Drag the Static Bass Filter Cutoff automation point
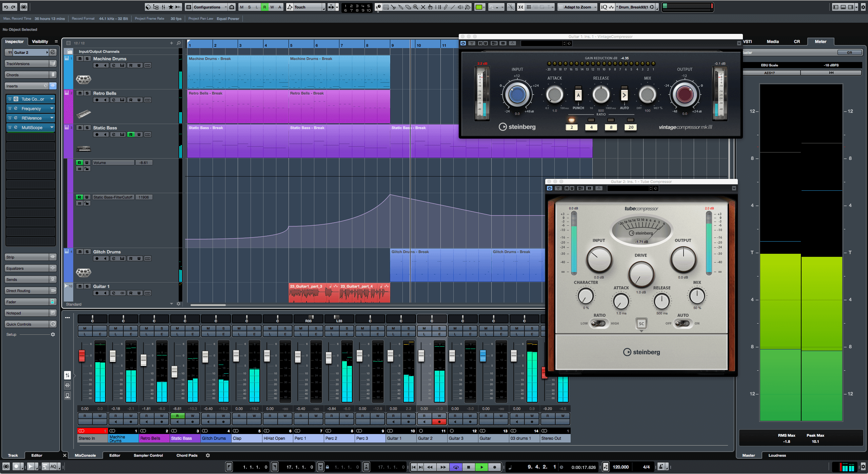This screenshot has width=868, height=474. [389, 195]
